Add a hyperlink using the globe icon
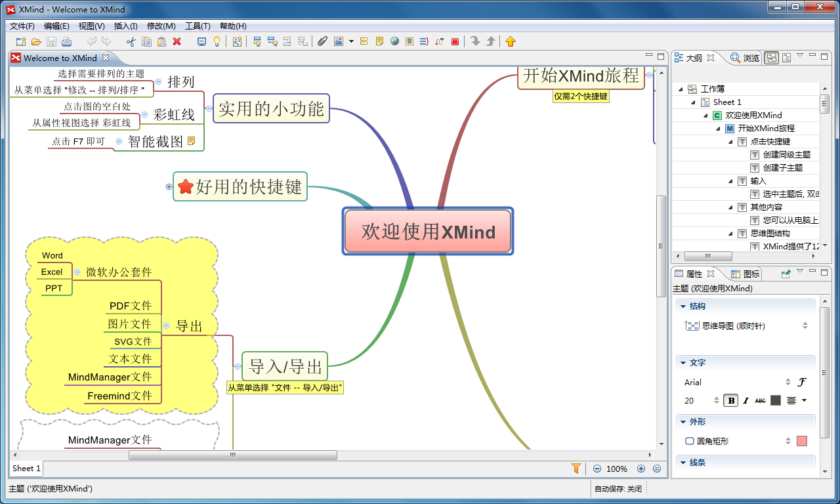The image size is (840, 504). coord(394,41)
